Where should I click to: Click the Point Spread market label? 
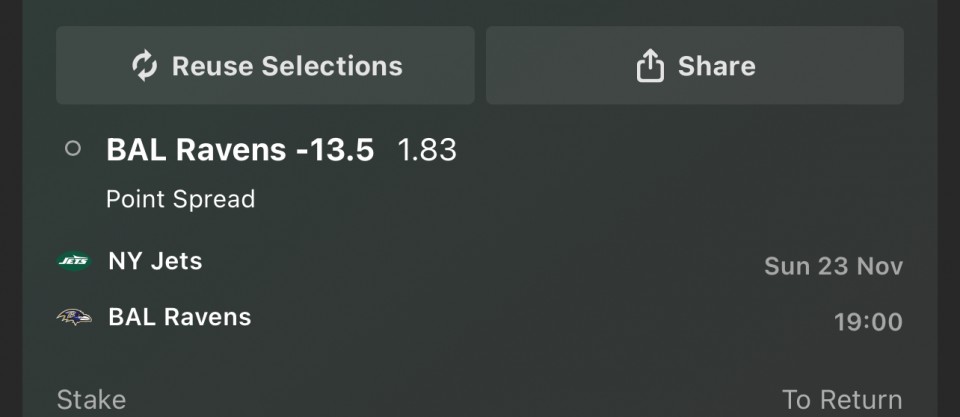[181, 199]
